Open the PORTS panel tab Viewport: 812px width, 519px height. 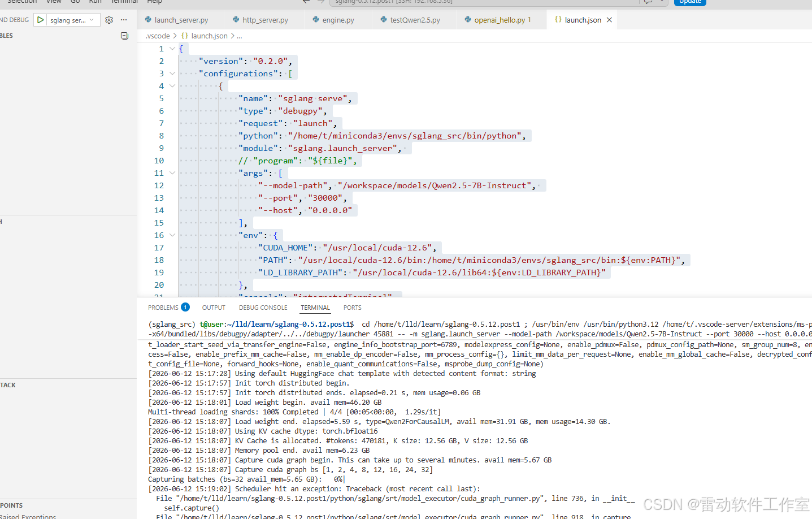pyautogui.click(x=352, y=308)
